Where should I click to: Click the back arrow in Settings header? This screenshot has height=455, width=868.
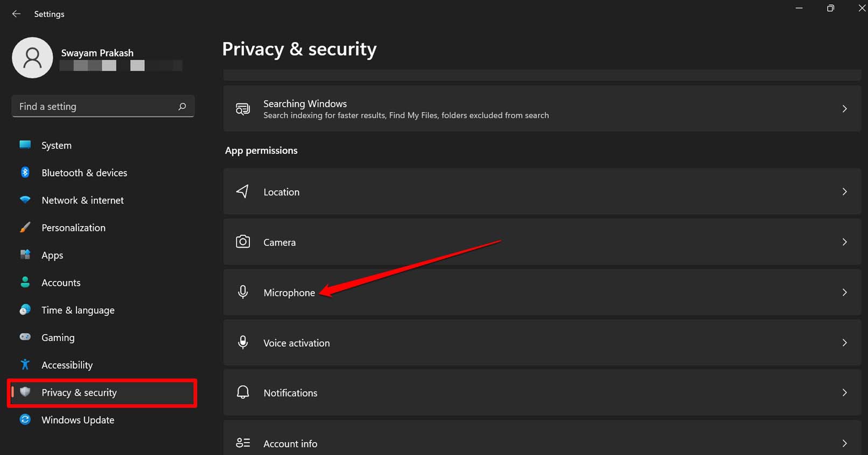(16, 14)
